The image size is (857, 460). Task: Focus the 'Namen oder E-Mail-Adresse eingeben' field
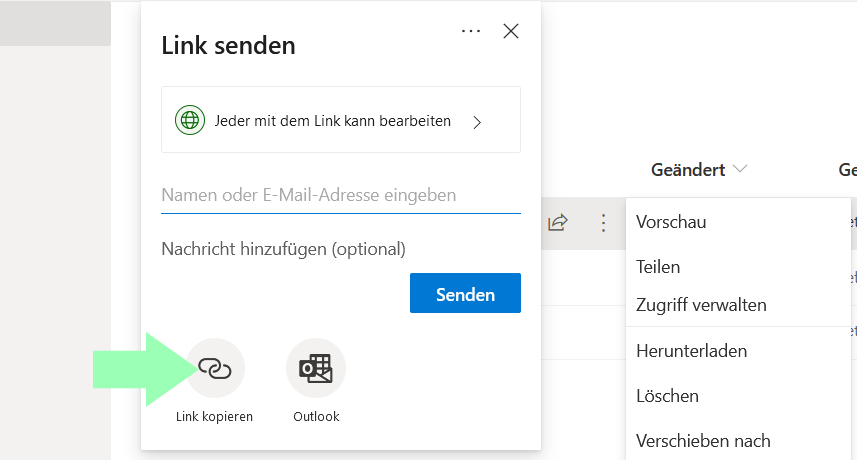point(341,195)
